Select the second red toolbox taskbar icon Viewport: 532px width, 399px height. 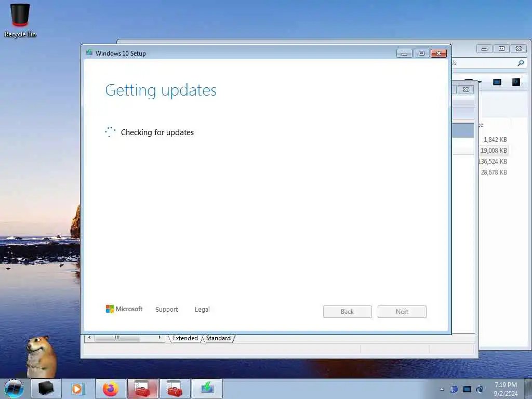175,389
